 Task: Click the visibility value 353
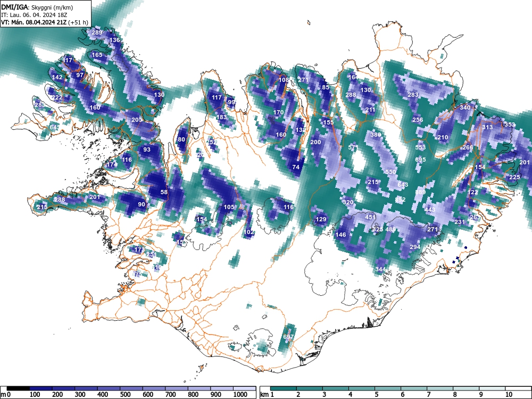click(510, 124)
